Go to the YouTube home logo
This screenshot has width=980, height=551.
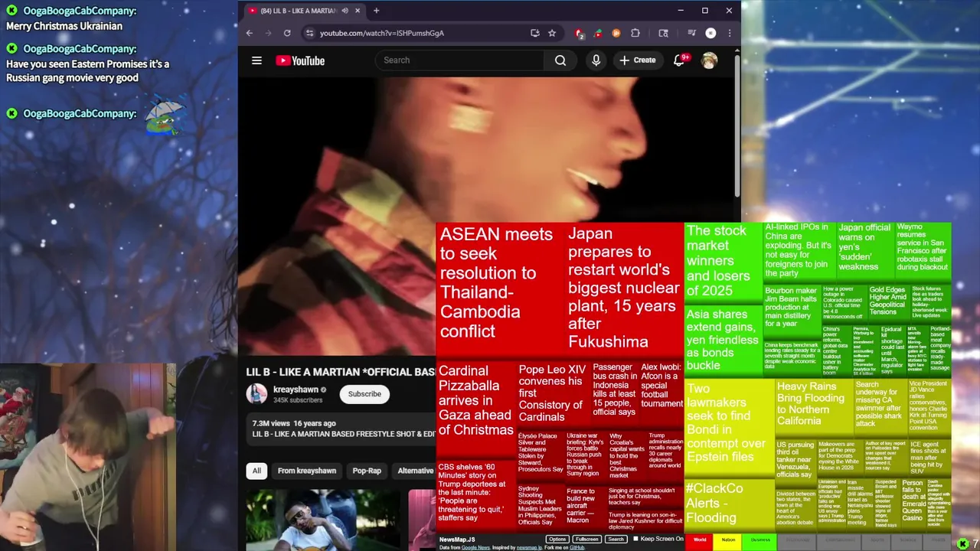[x=300, y=60]
